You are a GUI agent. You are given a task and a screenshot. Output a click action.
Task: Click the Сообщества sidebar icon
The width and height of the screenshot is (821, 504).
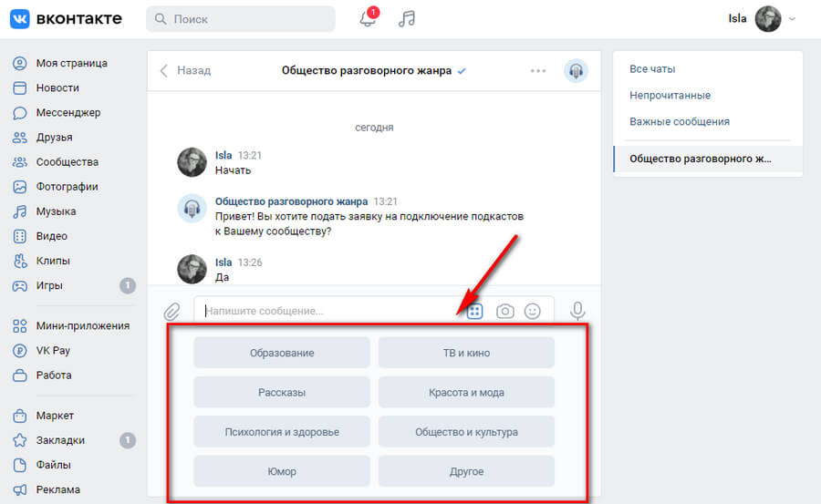(19, 161)
